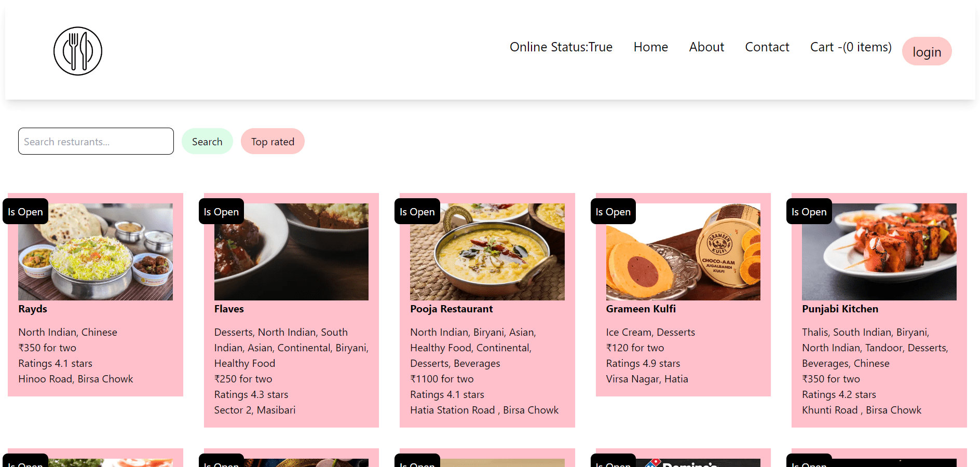Select the Grameen Kulfi restaurant title

(641, 309)
